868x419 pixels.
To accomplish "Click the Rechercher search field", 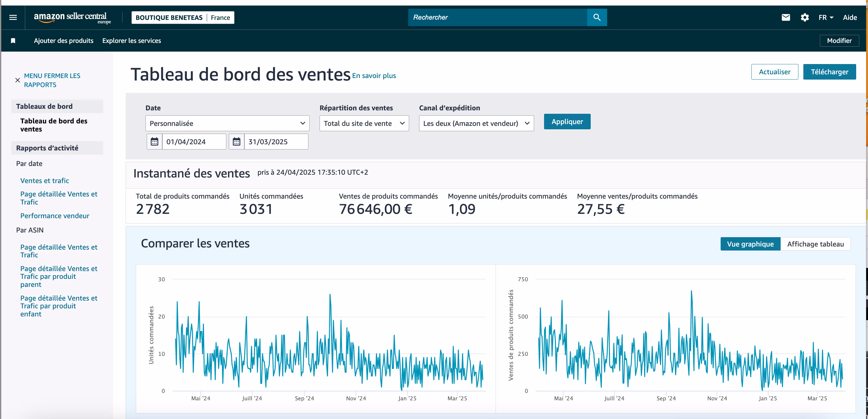I will point(497,17).
